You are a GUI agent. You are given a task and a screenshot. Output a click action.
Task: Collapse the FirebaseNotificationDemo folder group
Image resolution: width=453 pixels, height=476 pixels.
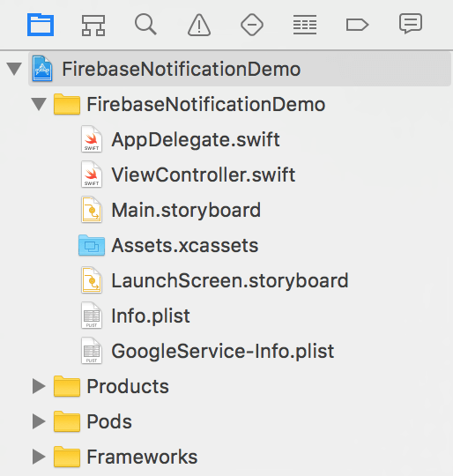click(x=39, y=104)
